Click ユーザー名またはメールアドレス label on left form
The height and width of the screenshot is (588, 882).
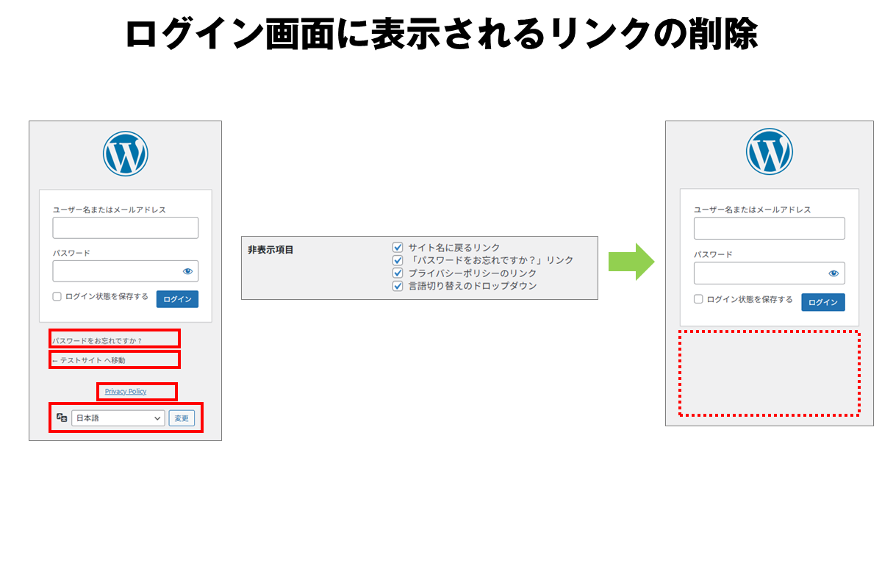pyautogui.click(x=110, y=209)
